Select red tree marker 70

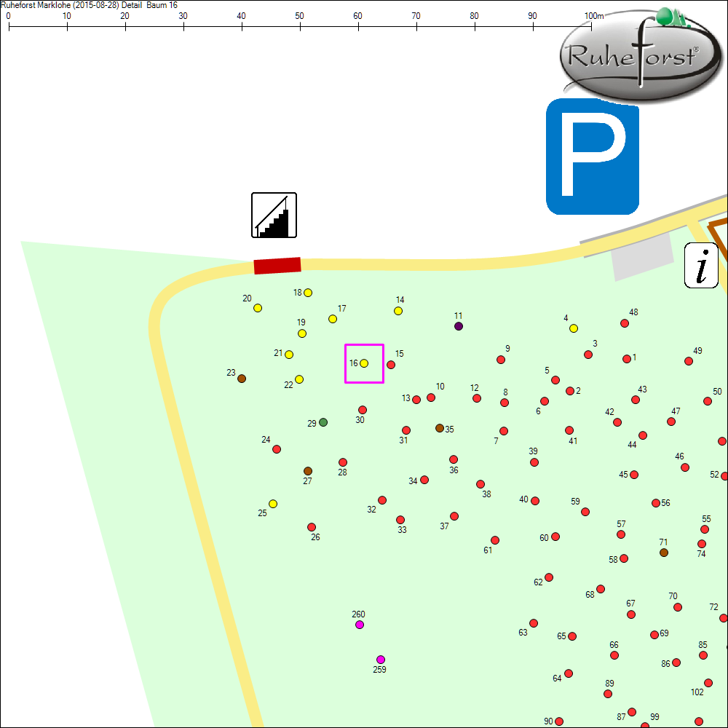coord(678,607)
